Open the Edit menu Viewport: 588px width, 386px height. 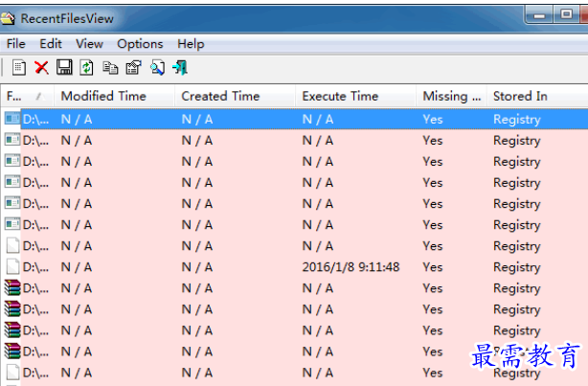coord(51,44)
